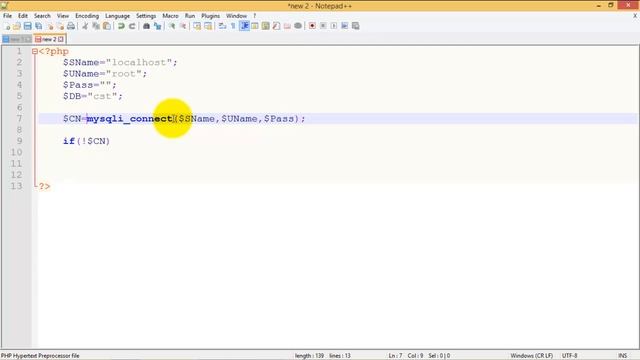Click INS mode in the status bar
Image resolution: width=640 pixels, height=360 pixels.
[622, 356]
